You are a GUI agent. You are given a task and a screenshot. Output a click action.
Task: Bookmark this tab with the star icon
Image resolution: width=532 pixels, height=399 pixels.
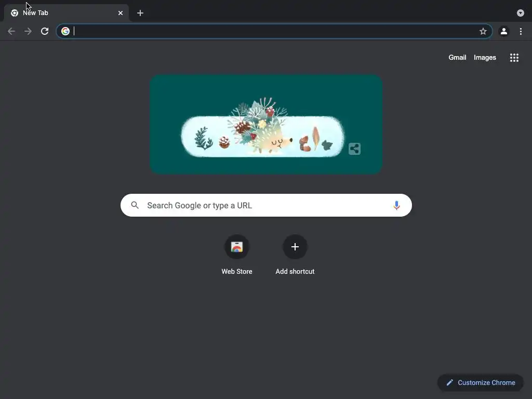483,31
